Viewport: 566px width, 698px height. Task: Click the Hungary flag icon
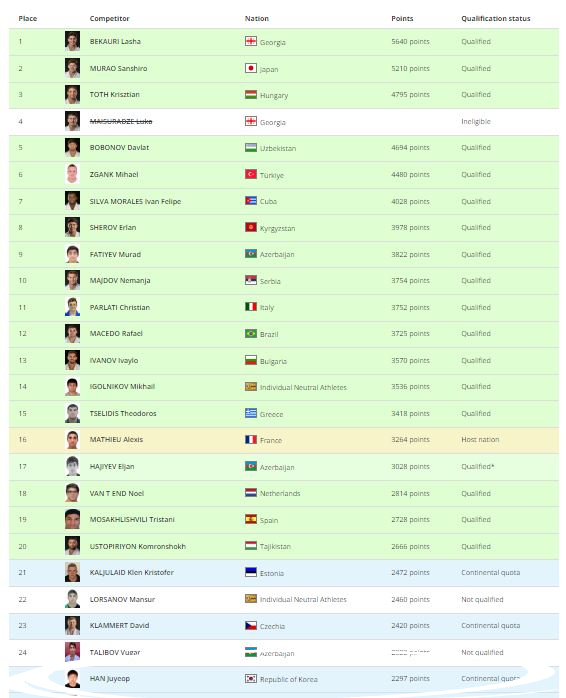click(251, 94)
